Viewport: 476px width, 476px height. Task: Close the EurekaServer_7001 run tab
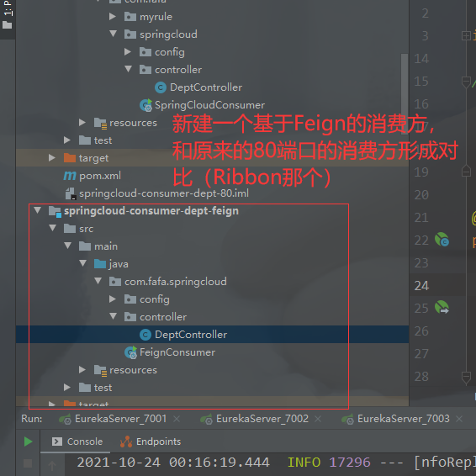177,419
